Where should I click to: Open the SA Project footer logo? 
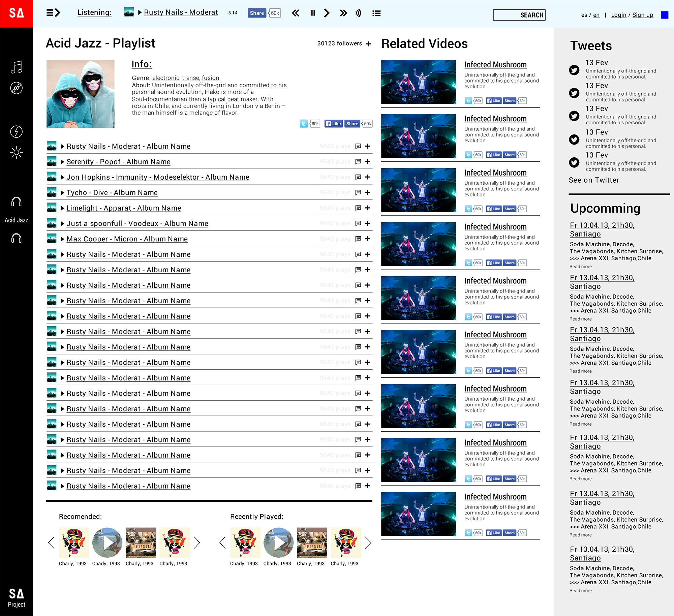16,598
